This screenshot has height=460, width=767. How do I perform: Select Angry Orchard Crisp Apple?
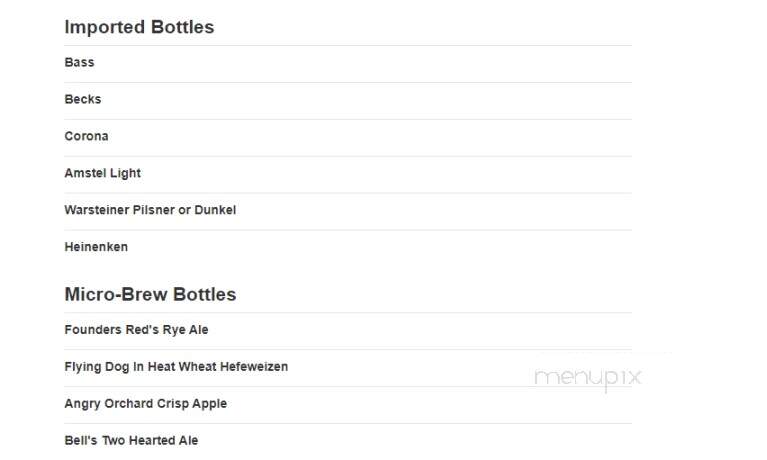point(145,404)
